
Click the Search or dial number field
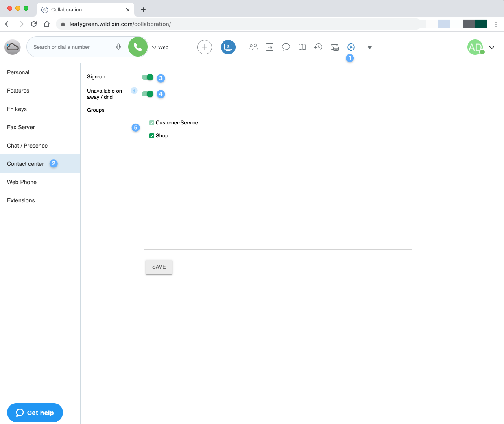click(x=71, y=47)
